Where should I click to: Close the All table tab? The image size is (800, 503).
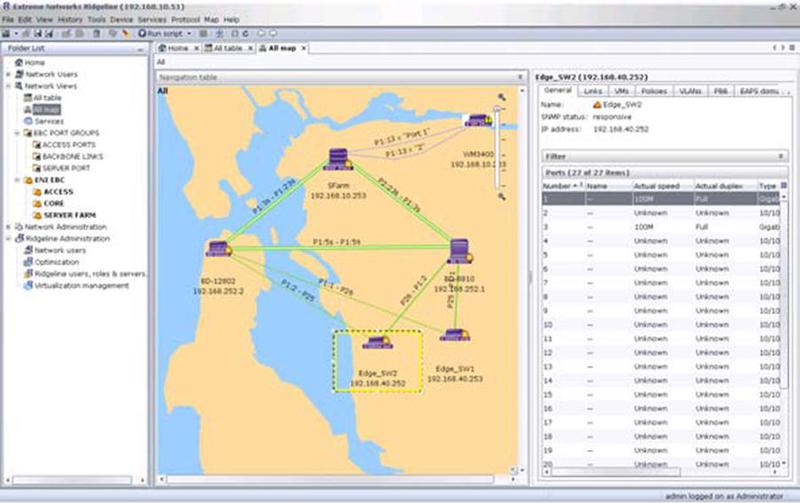click(x=251, y=48)
